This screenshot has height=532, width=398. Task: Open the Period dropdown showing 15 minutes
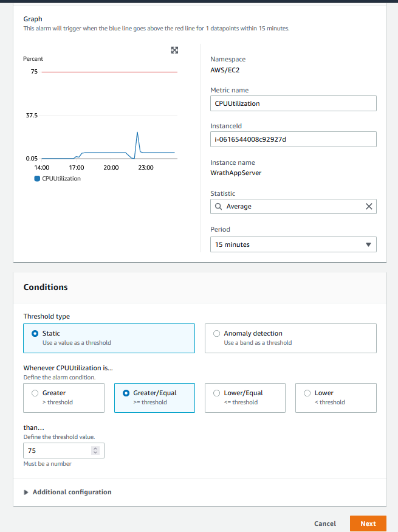point(292,244)
